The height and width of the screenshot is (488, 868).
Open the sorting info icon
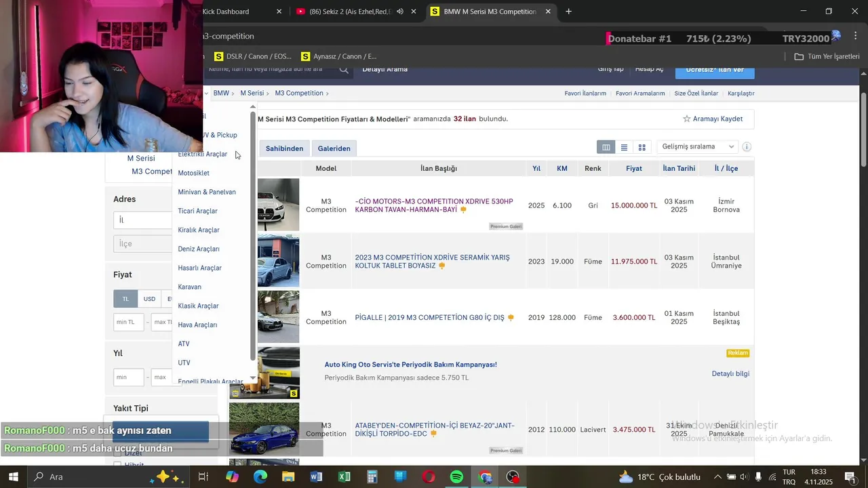[x=747, y=147]
